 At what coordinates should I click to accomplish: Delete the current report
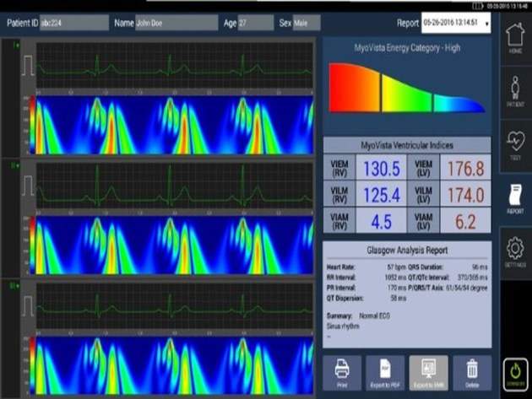click(471, 373)
